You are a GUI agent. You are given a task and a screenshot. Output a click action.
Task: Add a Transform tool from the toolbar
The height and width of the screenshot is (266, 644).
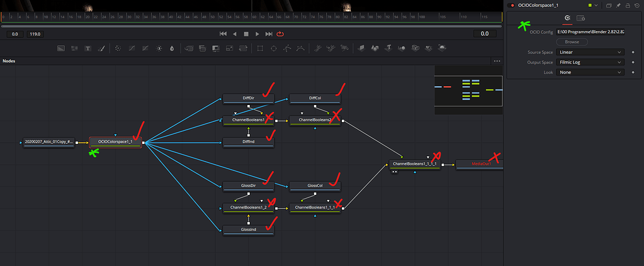coord(243,48)
